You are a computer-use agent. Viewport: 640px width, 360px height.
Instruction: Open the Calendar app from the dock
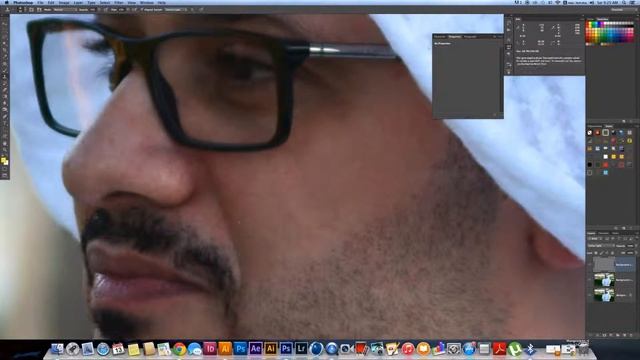click(118, 349)
